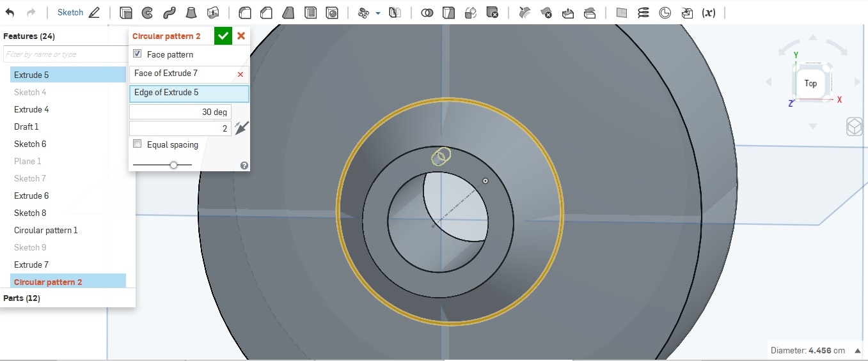
Task: Select Draft 1 in feature list
Action: click(x=68, y=127)
